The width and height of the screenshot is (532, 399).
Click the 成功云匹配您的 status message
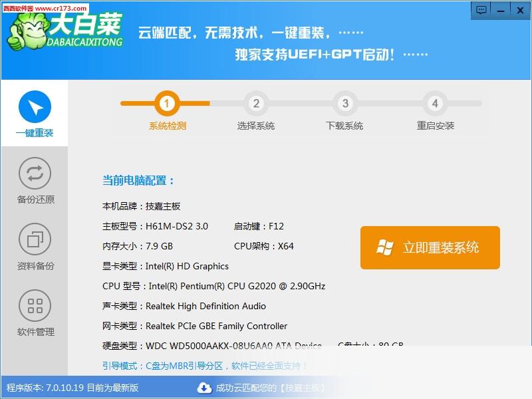click(270, 388)
